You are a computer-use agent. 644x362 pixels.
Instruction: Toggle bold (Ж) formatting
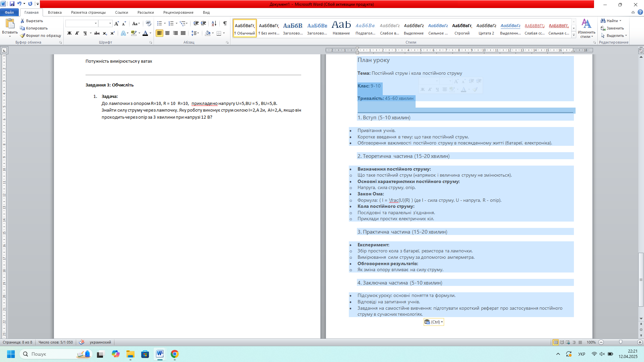(x=69, y=33)
